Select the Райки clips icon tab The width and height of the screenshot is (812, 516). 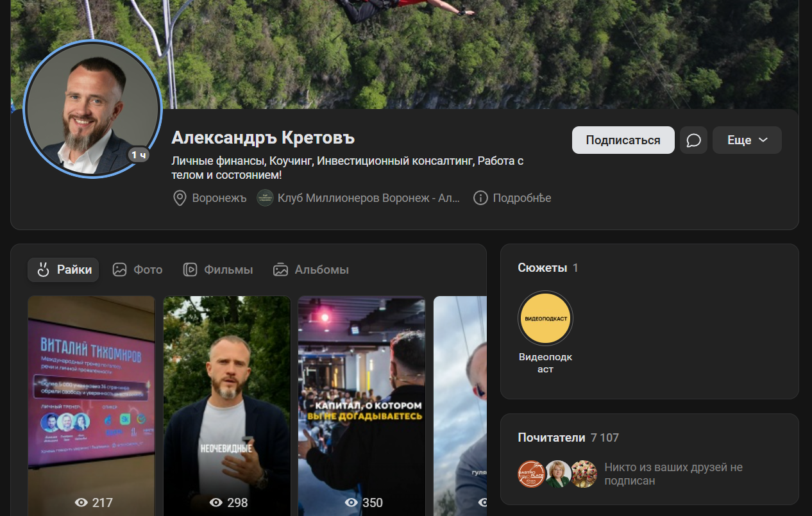(x=44, y=269)
